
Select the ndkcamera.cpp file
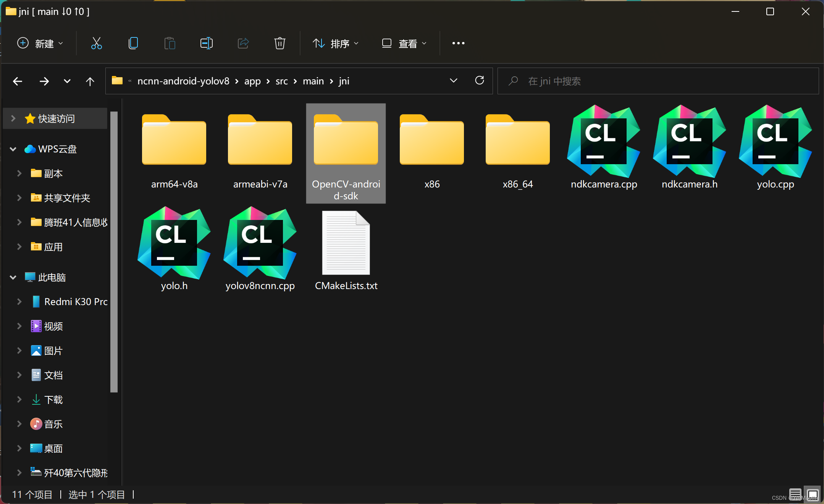pyautogui.click(x=604, y=147)
